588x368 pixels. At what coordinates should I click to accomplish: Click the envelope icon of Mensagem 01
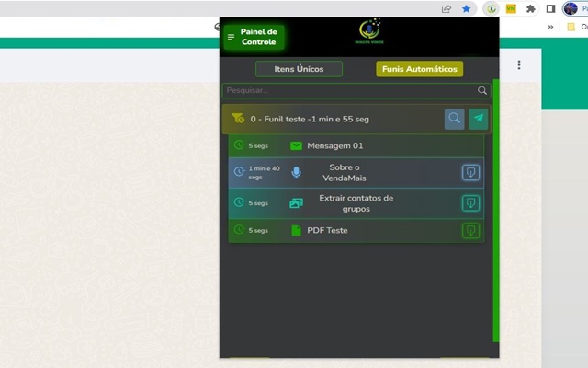(296, 145)
